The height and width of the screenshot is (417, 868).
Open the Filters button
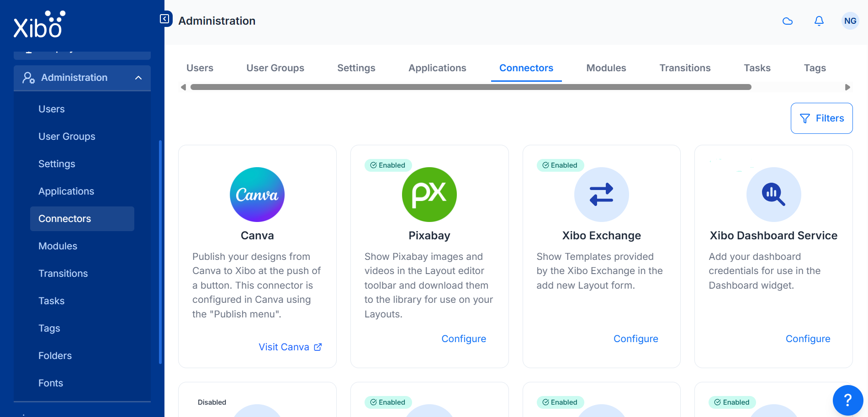tap(821, 118)
